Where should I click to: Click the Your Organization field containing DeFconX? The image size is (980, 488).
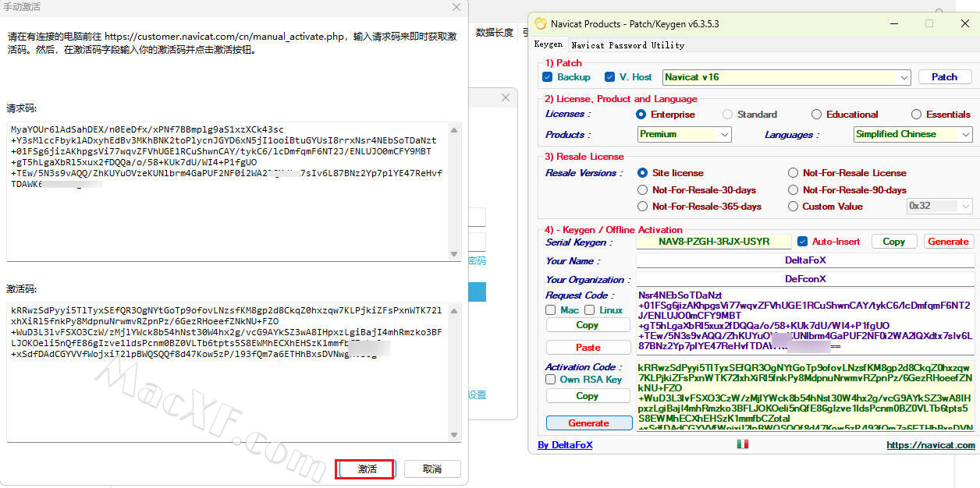[805, 279]
